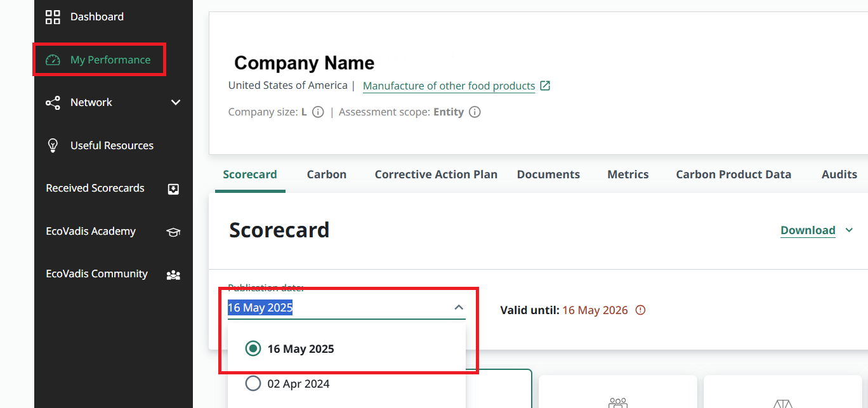Screen dimensions: 868x408
Task: Open the Download dropdown arrow
Action: click(850, 230)
